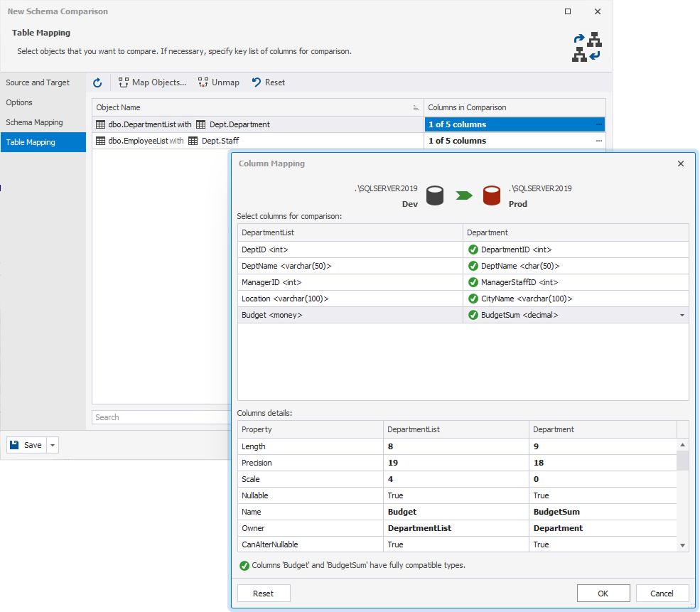Confirm column mapping with OK

[x=603, y=593]
